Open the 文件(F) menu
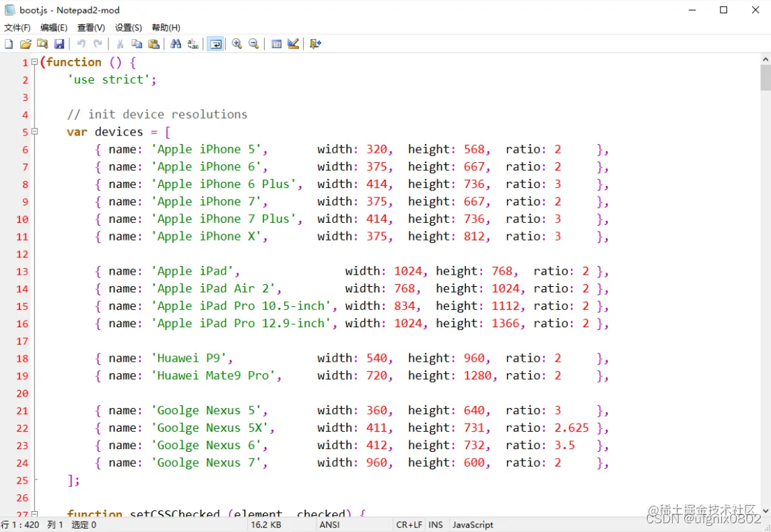 click(x=18, y=28)
